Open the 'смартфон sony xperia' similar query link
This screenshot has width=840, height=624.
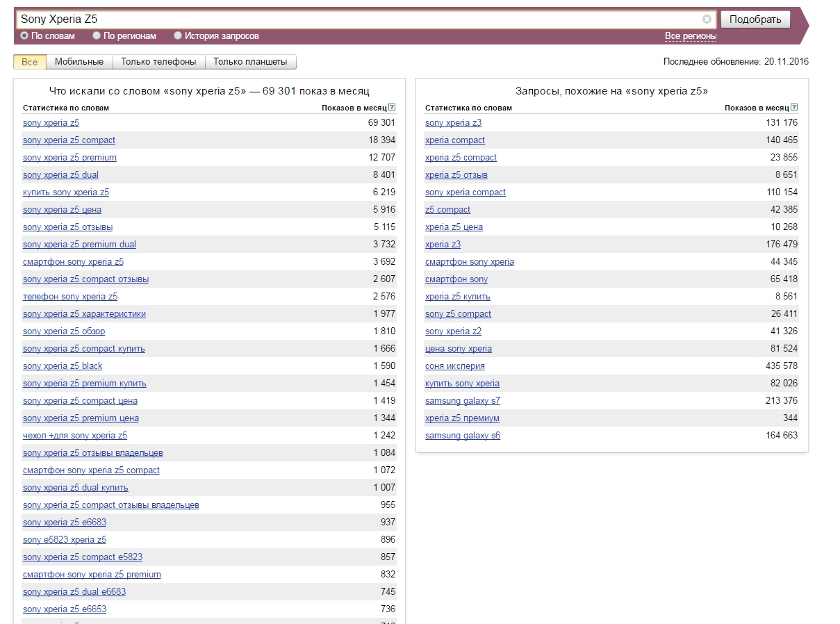[x=470, y=262]
